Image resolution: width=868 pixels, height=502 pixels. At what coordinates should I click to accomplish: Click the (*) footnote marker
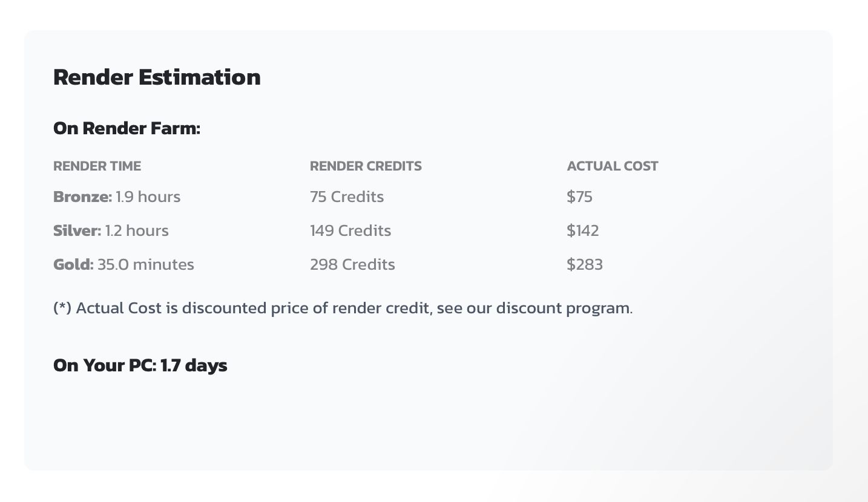62,308
